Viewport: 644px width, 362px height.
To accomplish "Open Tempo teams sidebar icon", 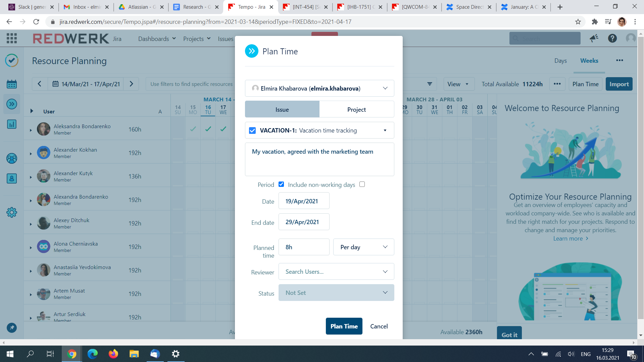I will [x=12, y=158].
